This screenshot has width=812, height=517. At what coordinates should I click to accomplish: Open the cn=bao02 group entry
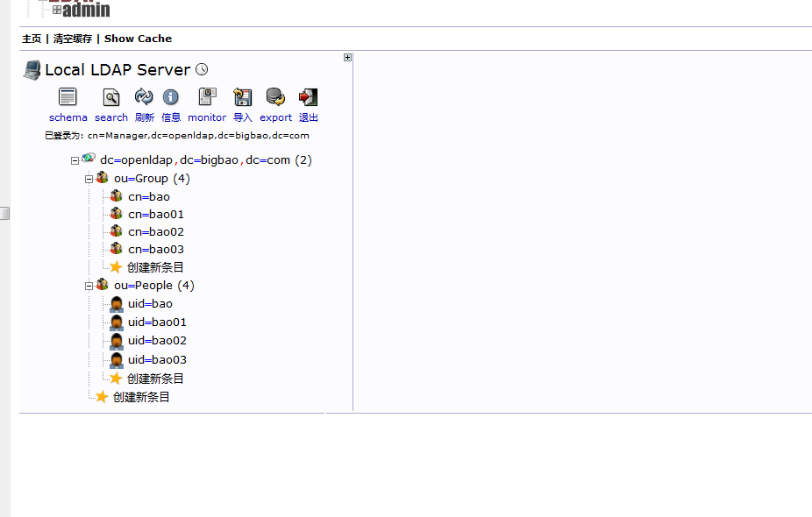click(x=155, y=232)
